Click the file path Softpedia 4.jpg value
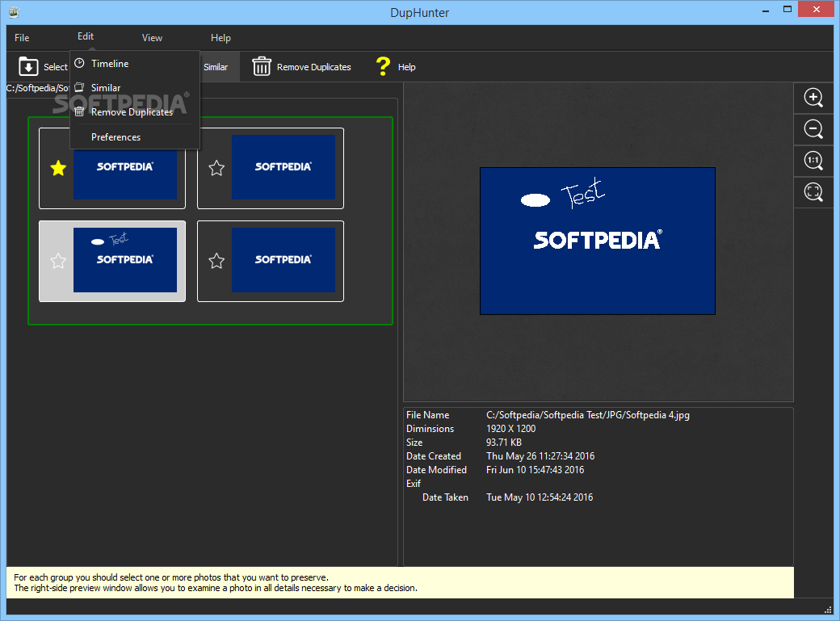The image size is (840, 621). point(588,415)
